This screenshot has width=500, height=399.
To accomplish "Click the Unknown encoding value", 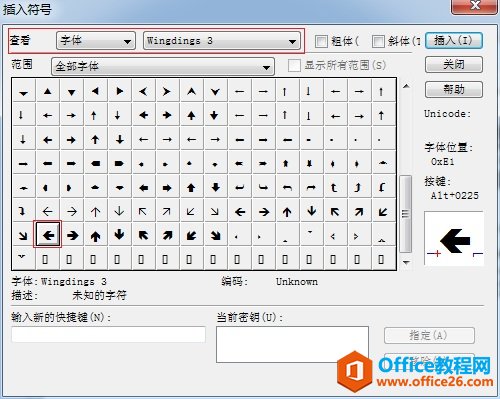I will 297,282.
